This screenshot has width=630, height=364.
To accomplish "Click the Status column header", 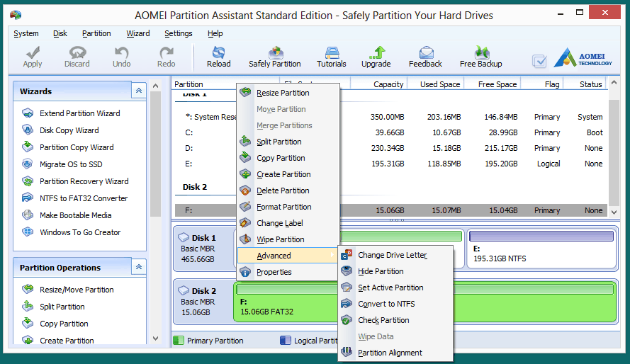I will tap(585, 84).
